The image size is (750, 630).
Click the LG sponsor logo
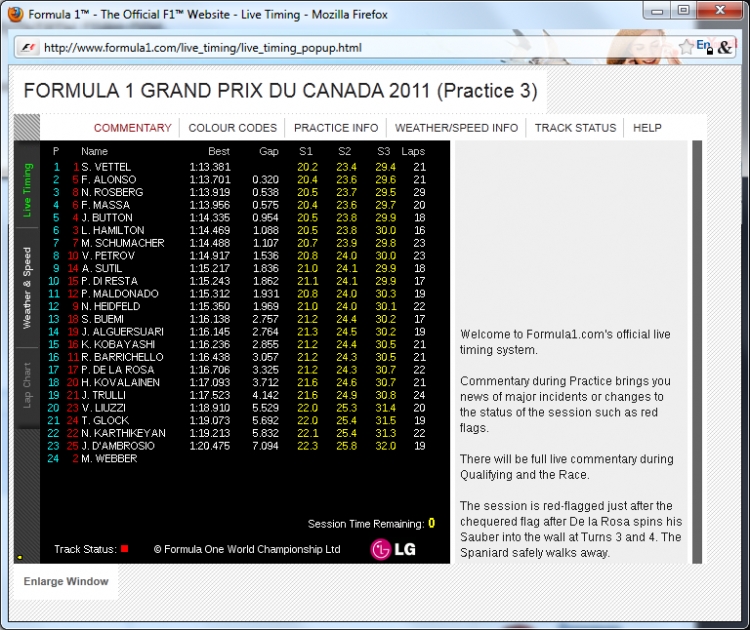[x=393, y=549]
